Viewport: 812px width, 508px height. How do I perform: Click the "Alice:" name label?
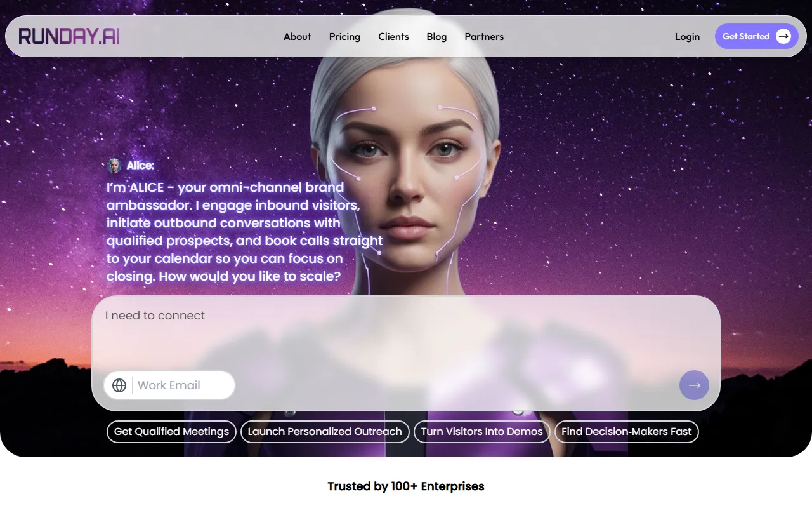140,166
